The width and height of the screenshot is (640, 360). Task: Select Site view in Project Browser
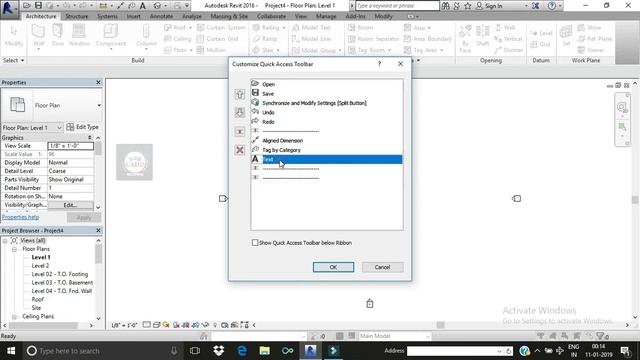pos(36,308)
